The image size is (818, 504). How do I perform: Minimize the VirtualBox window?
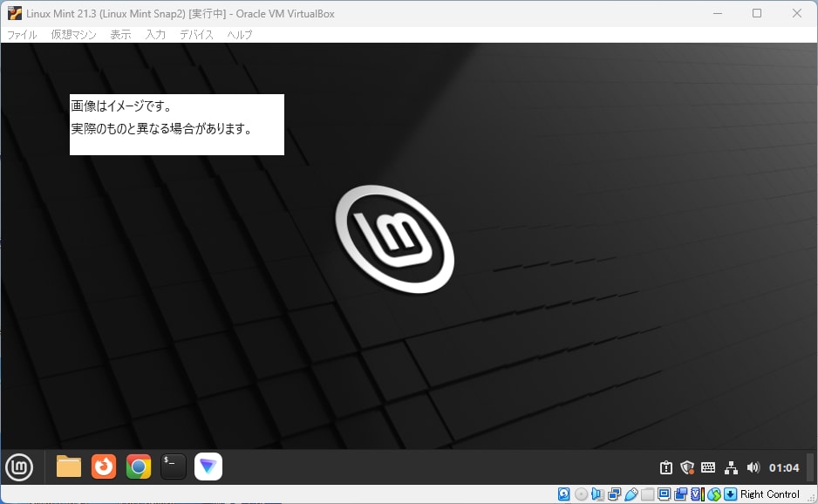coord(718,13)
